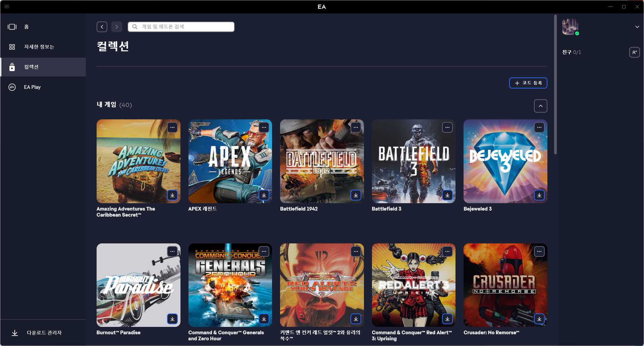This screenshot has height=346, width=644.
Task: Open more options for Red Alert 2 Yuri's Revenge
Action: (x=356, y=251)
